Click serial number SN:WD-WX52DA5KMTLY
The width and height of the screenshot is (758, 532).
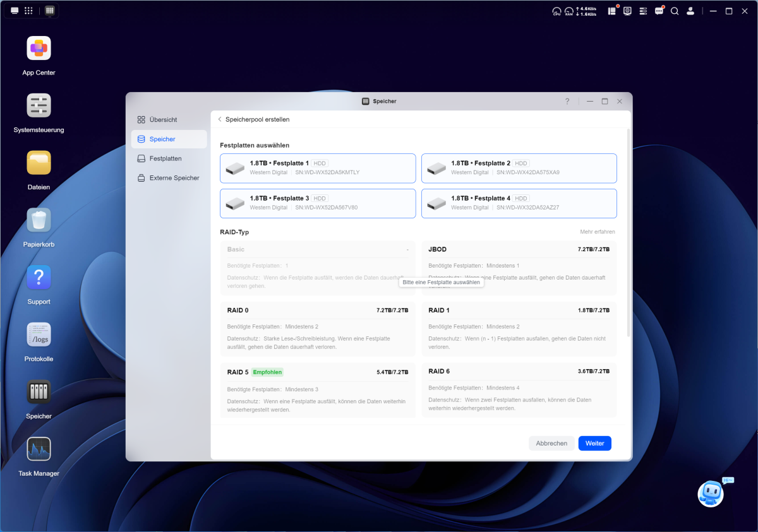click(x=327, y=172)
